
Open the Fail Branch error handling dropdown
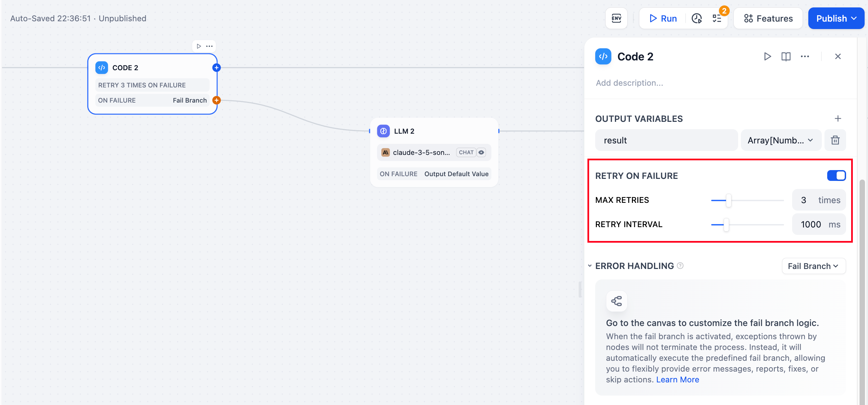[813, 266]
